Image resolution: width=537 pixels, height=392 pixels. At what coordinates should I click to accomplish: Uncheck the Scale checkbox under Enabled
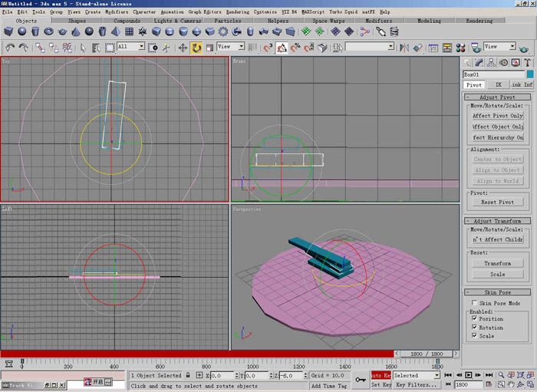click(474, 336)
